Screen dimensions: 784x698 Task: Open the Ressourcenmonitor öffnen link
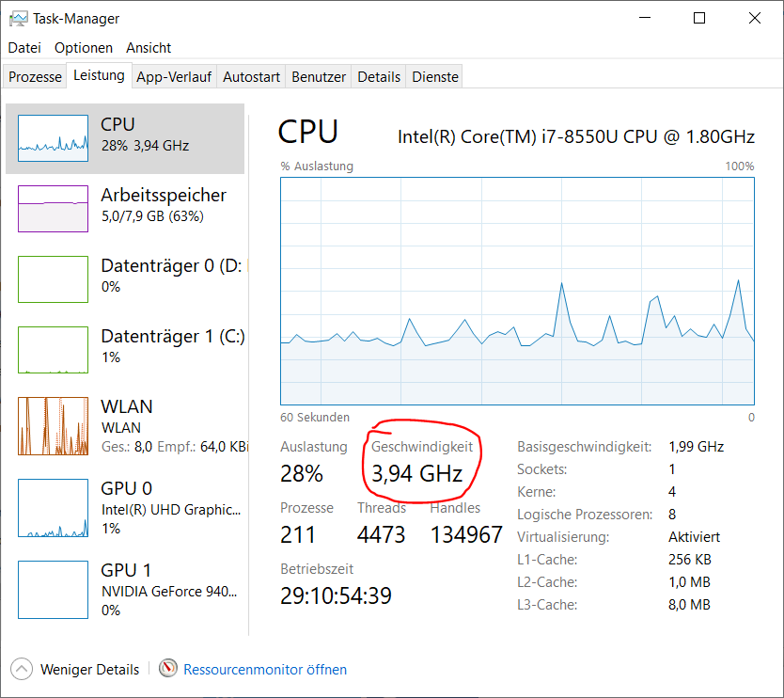265,670
